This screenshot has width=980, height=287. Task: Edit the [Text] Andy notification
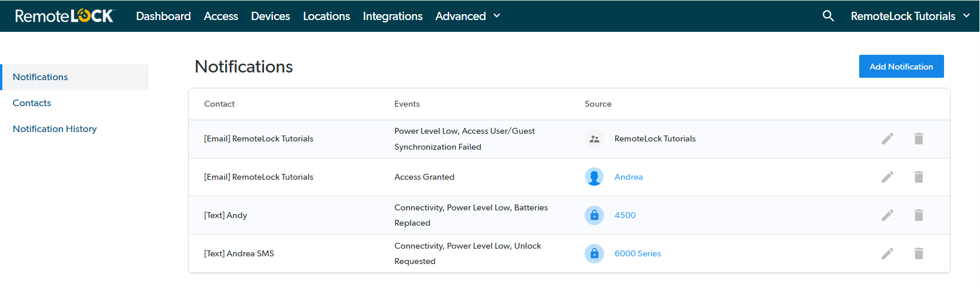pyautogui.click(x=887, y=215)
